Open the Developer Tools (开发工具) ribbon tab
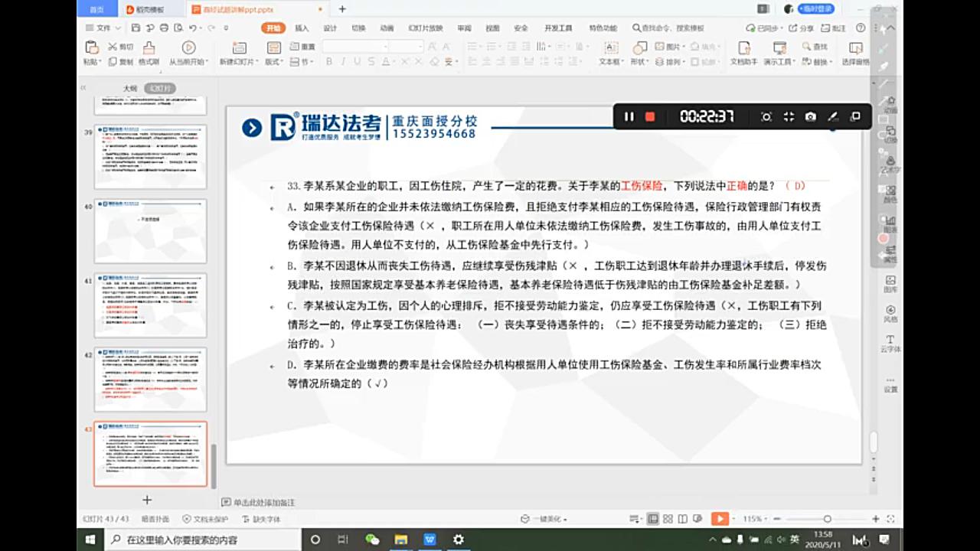This screenshot has height=551, width=980. (558, 28)
